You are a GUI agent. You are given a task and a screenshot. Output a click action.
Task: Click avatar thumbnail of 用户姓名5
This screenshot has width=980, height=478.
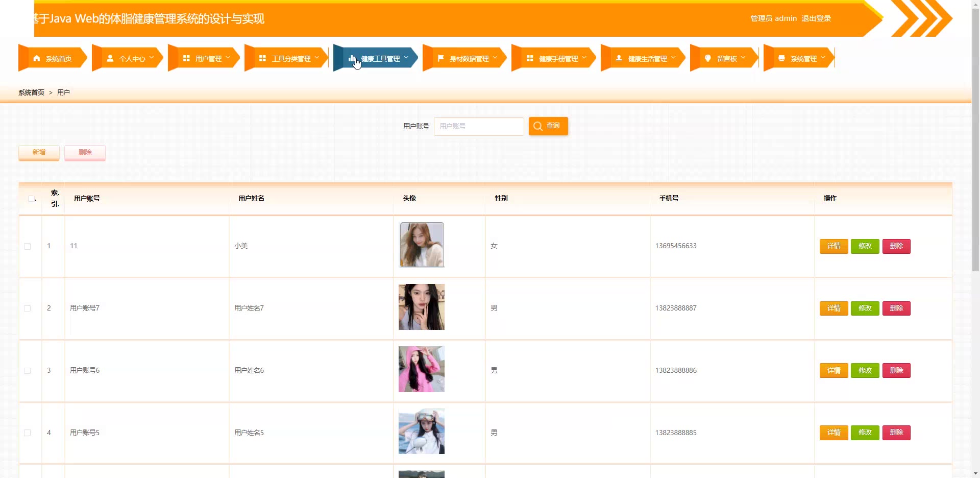click(x=422, y=431)
